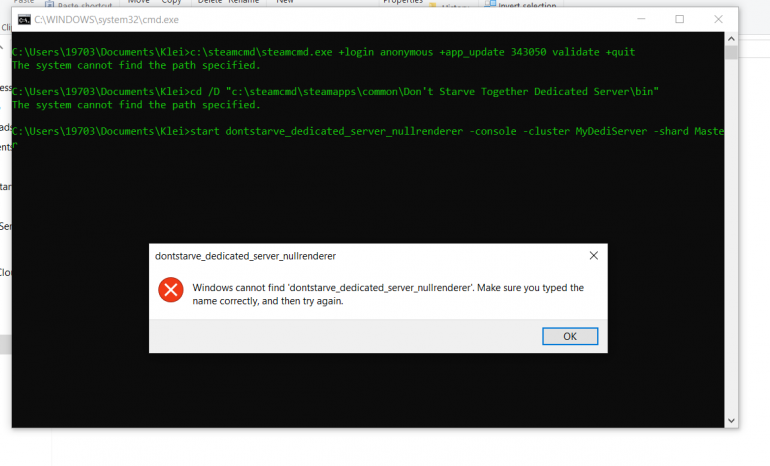Close the dontstarve_dedicated_server_nullrenderer error dialog
770x466 pixels.
(x=594, y=255)
